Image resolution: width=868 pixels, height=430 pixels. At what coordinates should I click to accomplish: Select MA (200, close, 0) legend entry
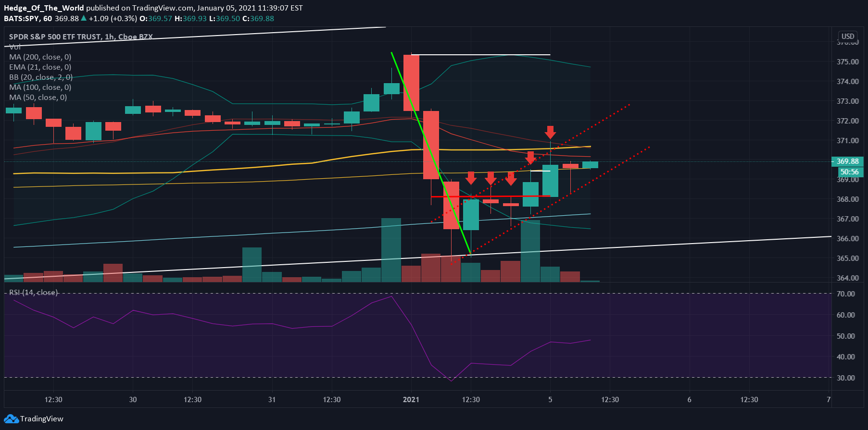click(40, 57)
